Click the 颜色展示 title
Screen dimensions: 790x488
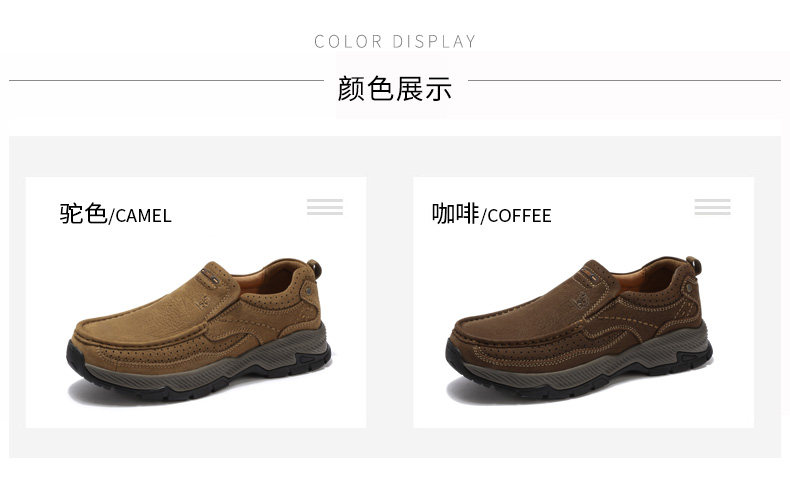click(x=394, y=89)
